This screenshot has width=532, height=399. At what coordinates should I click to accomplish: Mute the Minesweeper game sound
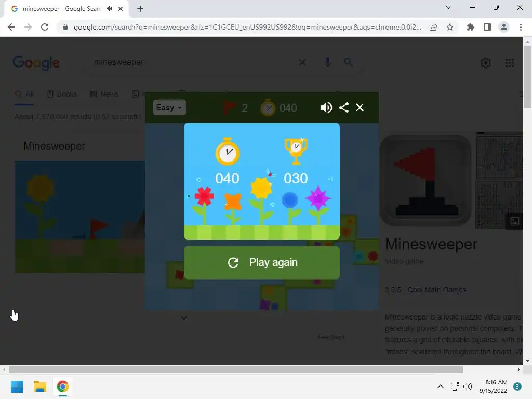(x=326, y=108)
